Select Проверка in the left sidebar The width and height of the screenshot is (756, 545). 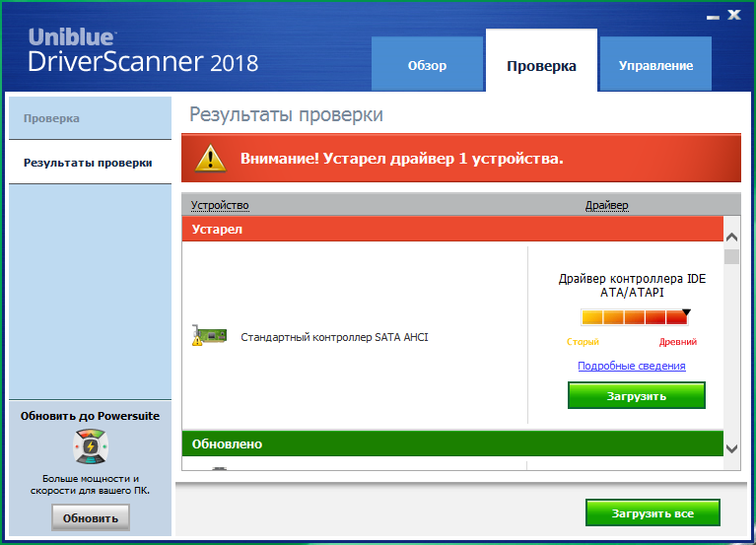point(90,118)
